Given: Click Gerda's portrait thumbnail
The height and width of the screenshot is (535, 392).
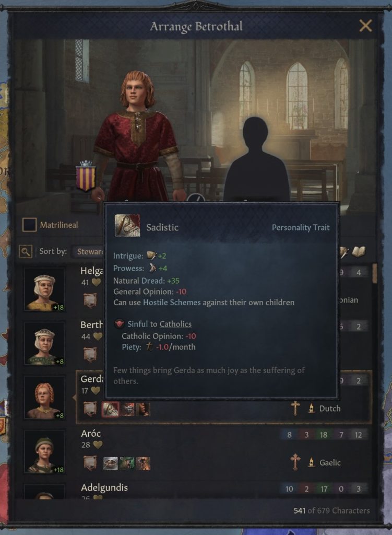Looking at the screenshot, I should point(44,398).
